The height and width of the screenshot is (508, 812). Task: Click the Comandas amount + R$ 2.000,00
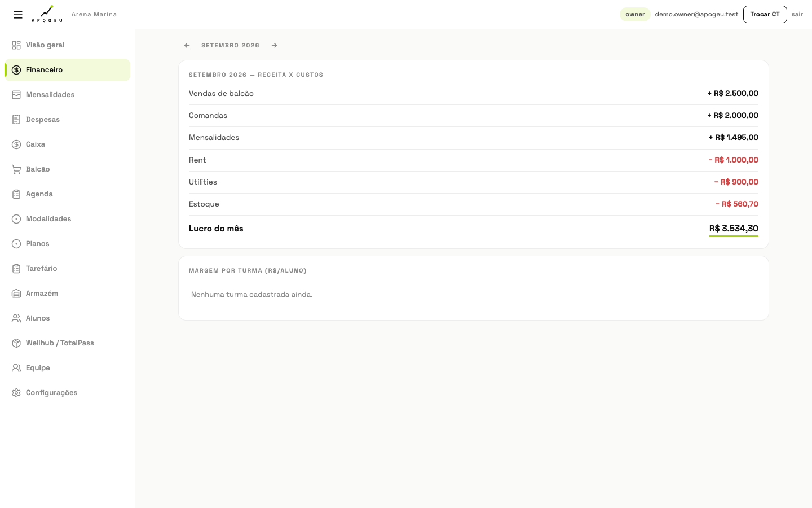click(x=732, y=116)
